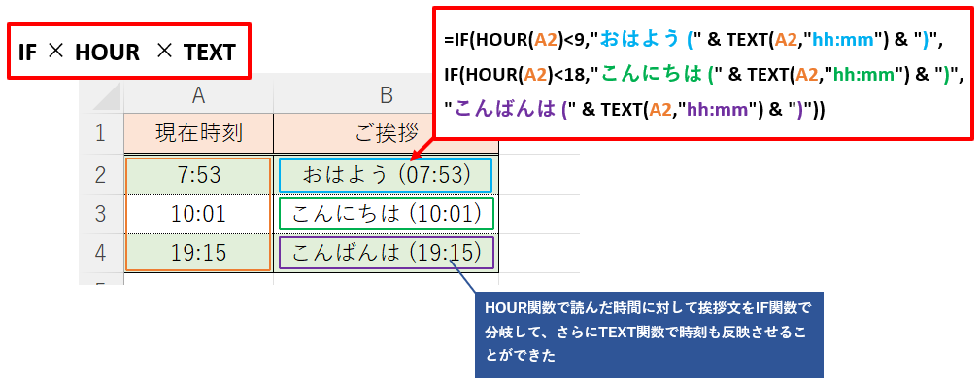This screenshot has width=980, height=386.
Task: Click the purple こんばんは text in formula
Action: 505,110
